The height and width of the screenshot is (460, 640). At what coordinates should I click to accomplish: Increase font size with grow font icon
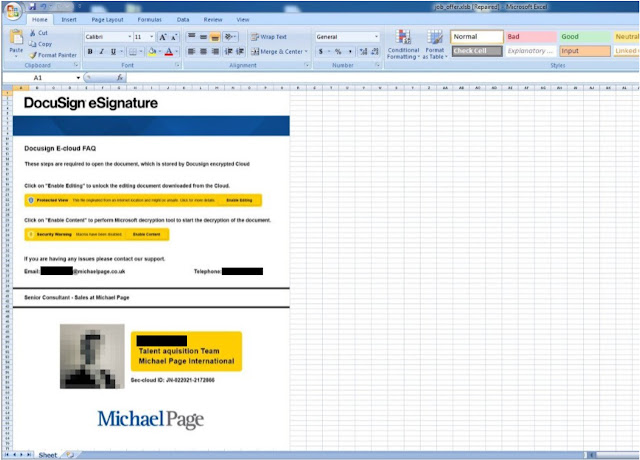click(162, 37)
